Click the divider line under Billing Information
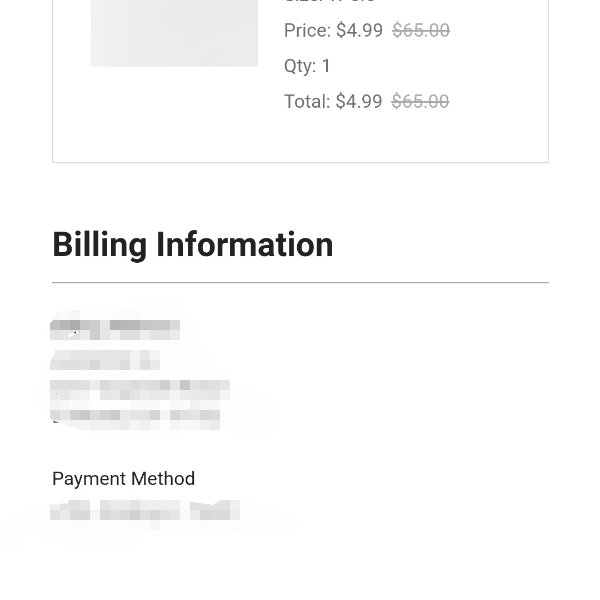 pyautogui.click(x=300, y=282)
